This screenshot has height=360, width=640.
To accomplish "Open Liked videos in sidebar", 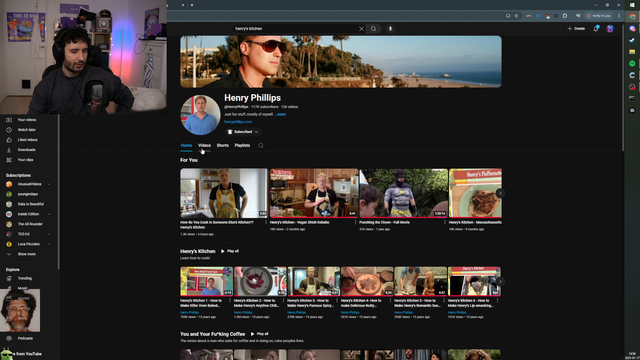I will point(27,140).
